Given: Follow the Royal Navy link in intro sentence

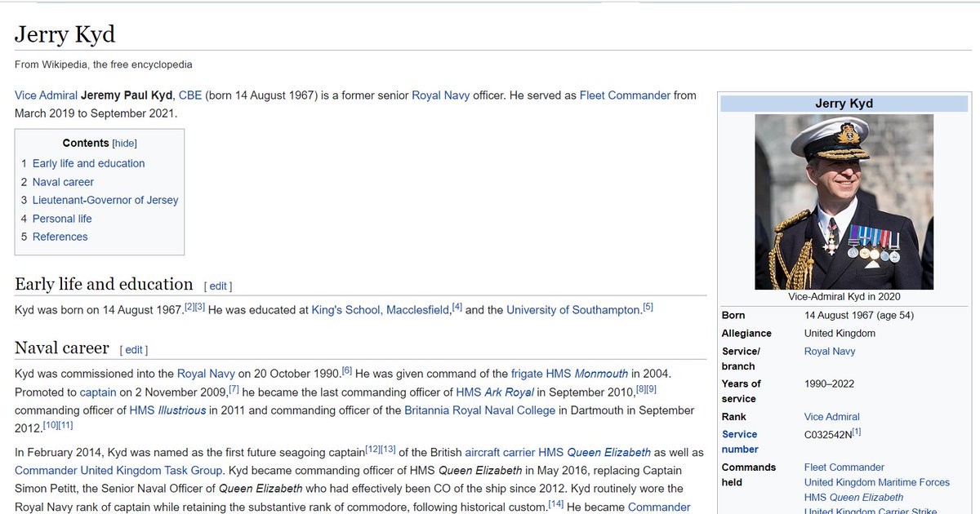Looking at the screenshot, I should [x=440, y=95].
